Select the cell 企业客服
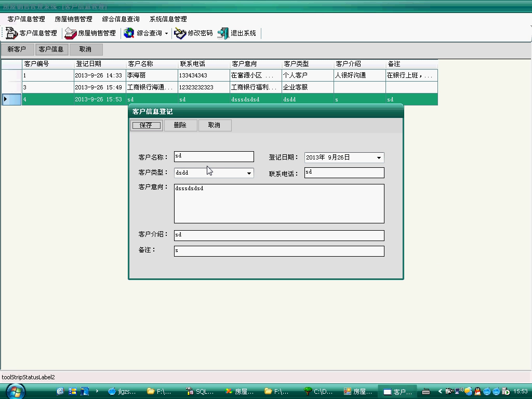The width and height of the screenshot is (532, 399). [308, 87]
